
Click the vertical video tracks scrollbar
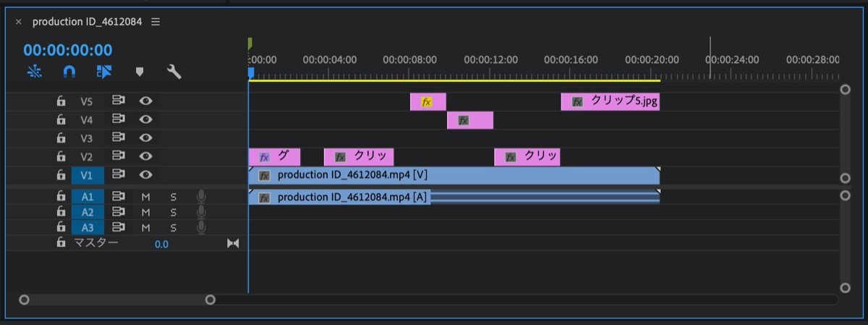(845, 134)
